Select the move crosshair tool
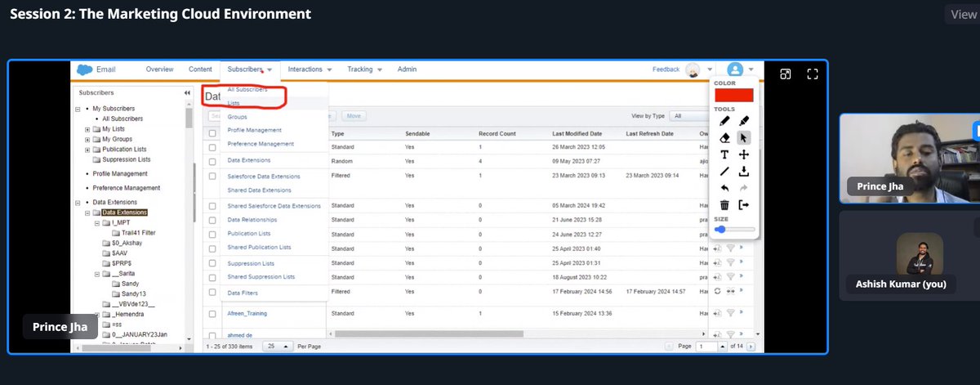Viewport: 980px width, 385px height. tap(744, 154)
